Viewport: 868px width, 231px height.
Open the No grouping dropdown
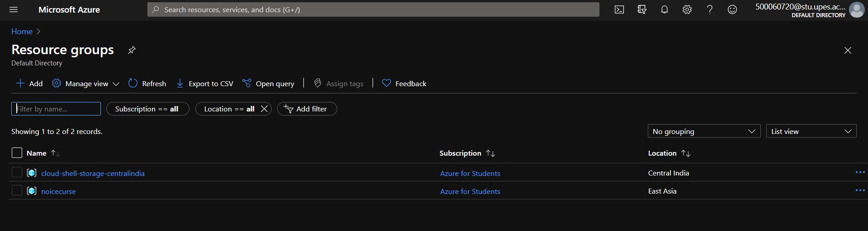tap(704, 131)
